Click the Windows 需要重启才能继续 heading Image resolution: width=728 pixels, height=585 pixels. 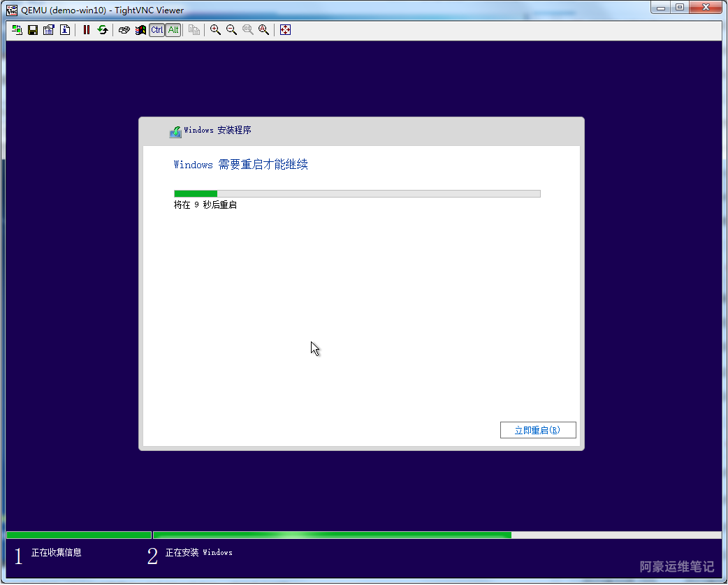[x=240, y=165]
